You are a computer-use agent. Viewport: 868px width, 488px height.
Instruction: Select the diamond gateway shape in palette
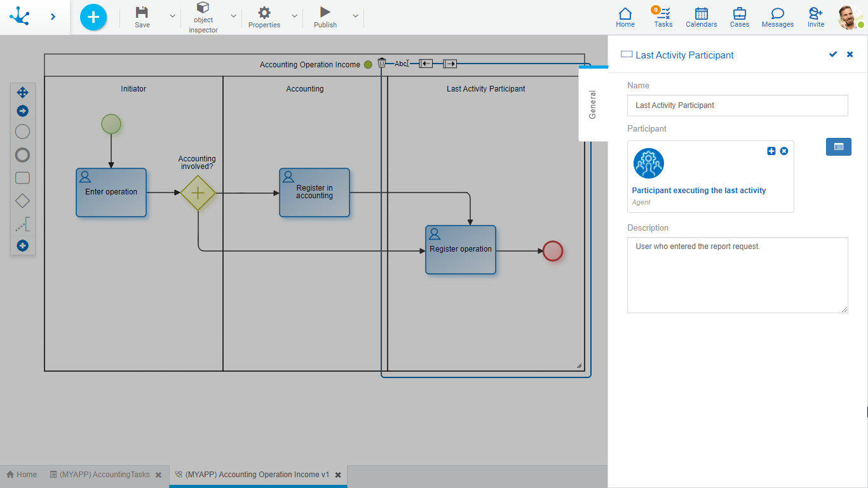[22, 201]
